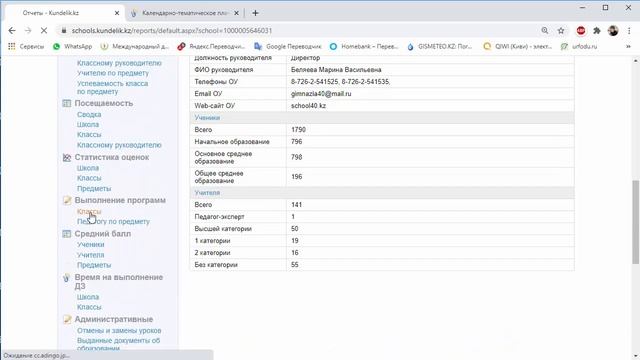Click the Время на выполнение ДЗ icon
The height and width of the screenshot is (360, 640).
[x=67, y=278]
